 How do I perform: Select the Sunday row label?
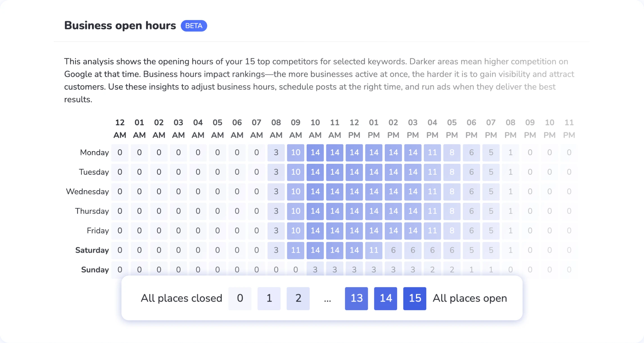(x=95, y=270)
